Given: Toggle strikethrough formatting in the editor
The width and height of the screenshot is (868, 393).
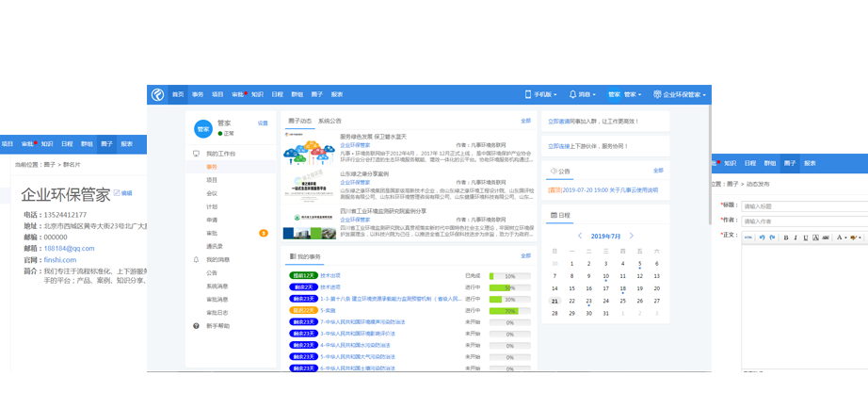Looking at the screenshot, I should [826, 237].
